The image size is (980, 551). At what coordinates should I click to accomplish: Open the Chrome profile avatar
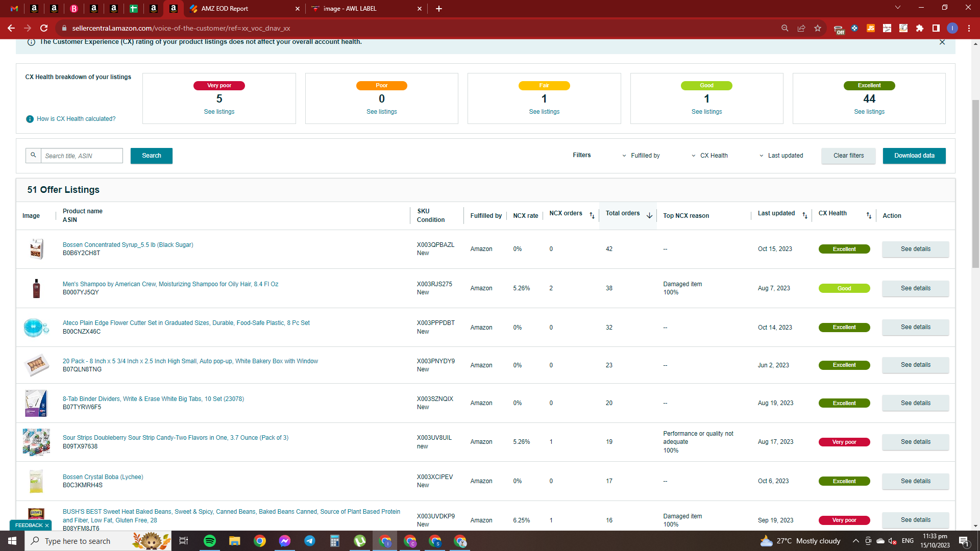952,28
